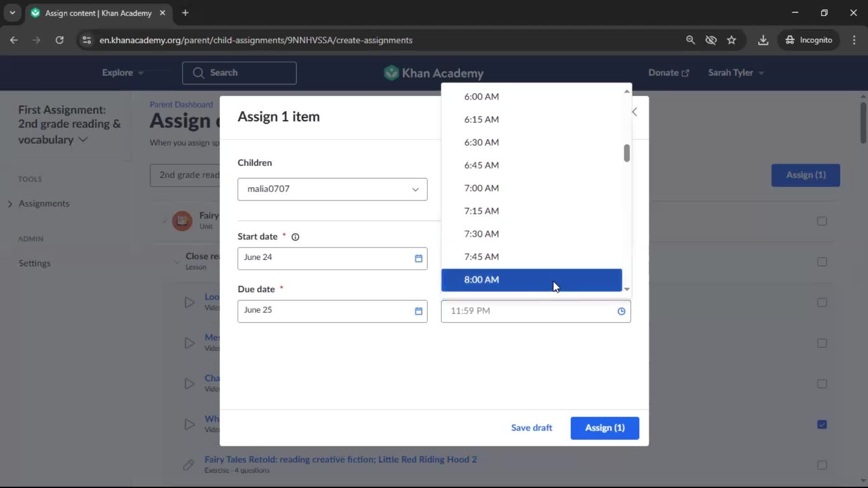Click the play icon beside the Cha video
868x488 pixels.
(x=189, y=384)
